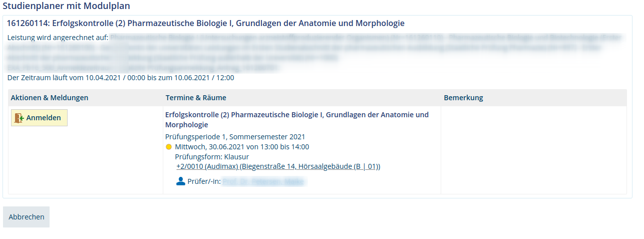
Task: Click the 'Bemerkung' column header
Action: 463,98
